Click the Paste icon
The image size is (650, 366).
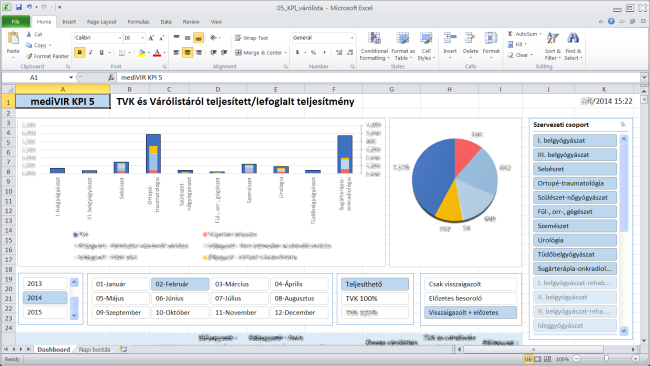pyautogui.click(x=13, y=39)
